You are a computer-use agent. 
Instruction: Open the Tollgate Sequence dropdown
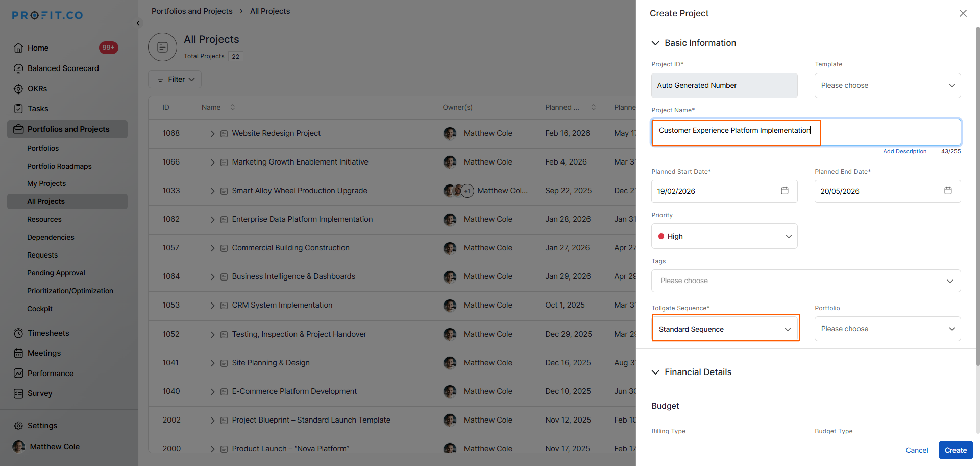pyautogui.click(x=725, y=329)
